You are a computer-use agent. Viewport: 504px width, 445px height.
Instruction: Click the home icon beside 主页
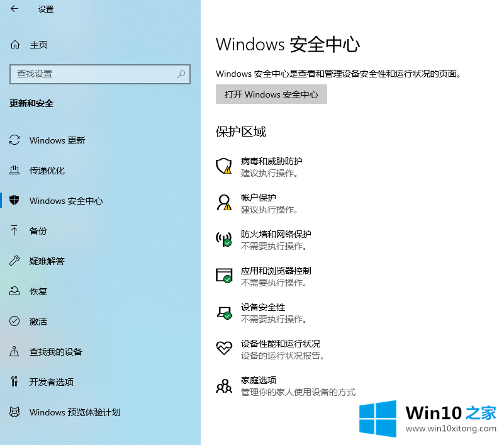point(15,44)
